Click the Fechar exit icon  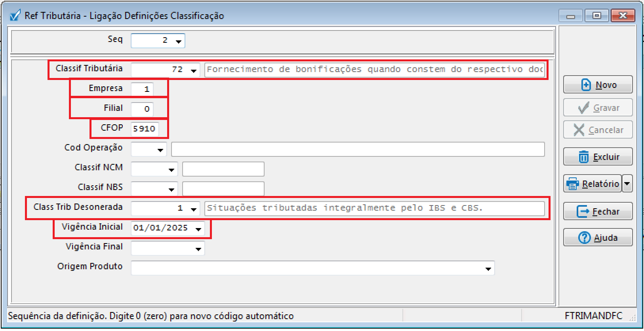coord(583,211)
